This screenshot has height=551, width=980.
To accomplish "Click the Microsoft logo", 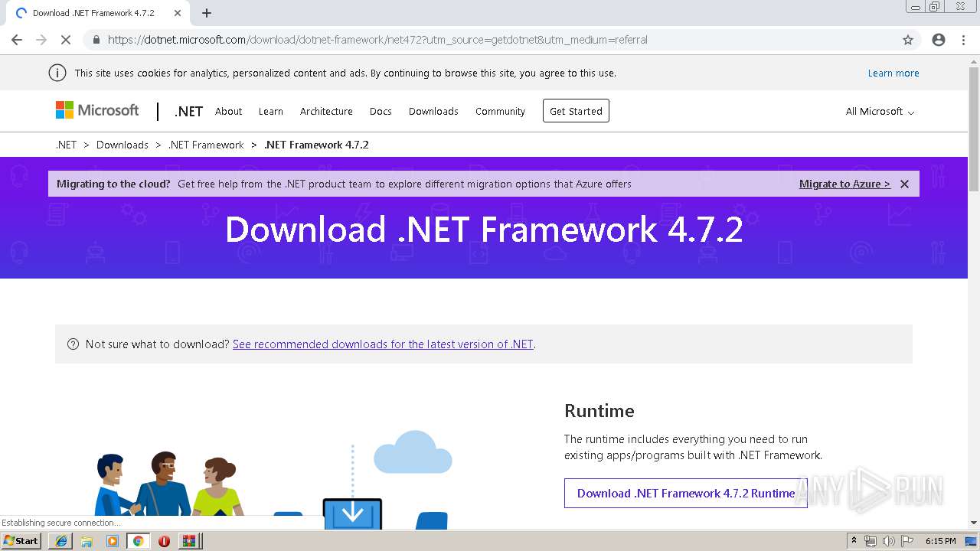I will [97, 110].
